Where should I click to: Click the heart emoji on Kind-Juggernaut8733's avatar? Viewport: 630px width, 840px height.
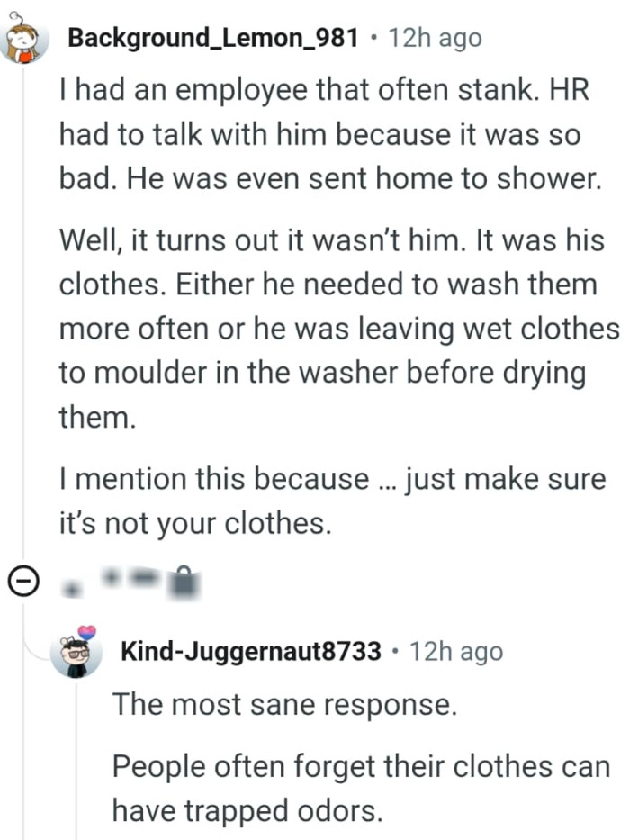point(85,635)
